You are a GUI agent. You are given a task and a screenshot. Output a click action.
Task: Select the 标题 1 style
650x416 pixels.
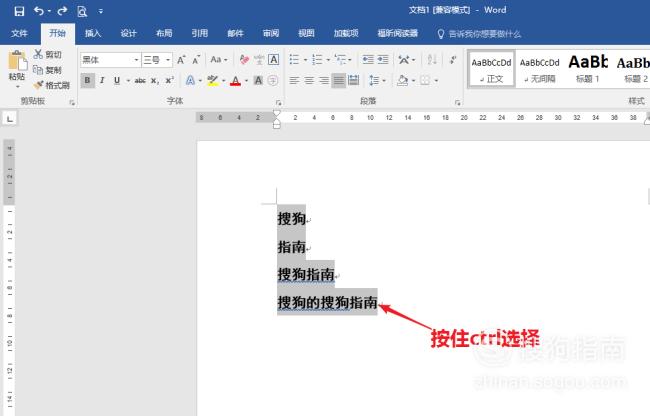click(x=588, y=70)
